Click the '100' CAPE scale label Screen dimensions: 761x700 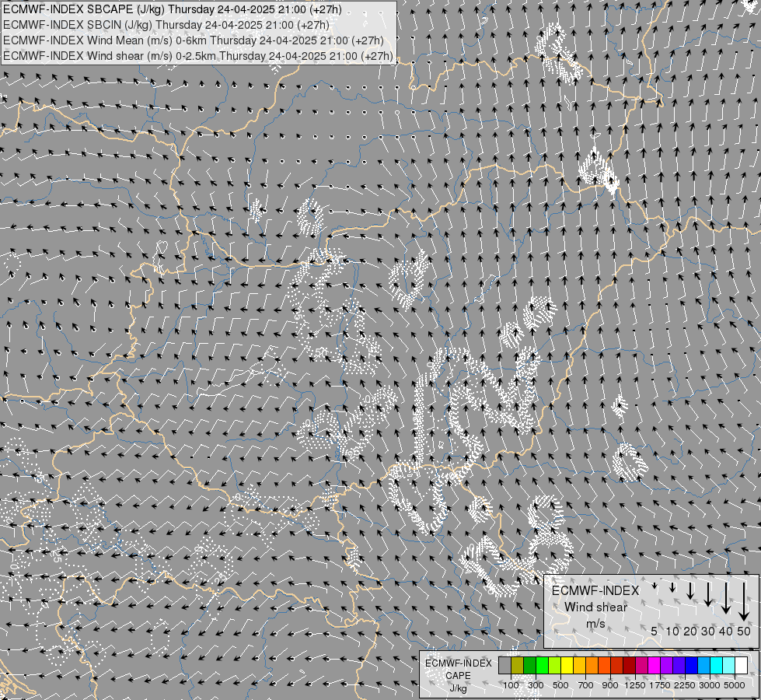click(511, 685)
